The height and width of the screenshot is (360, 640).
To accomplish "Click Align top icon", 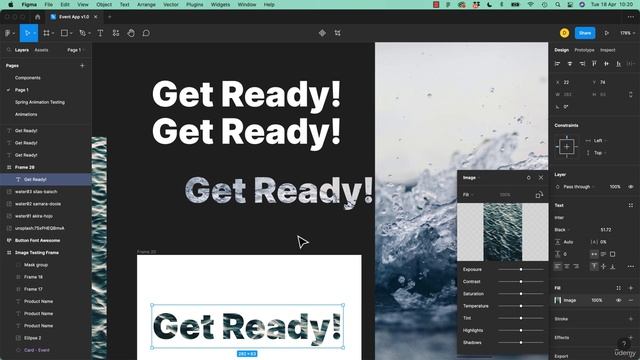I will (594, 64).
